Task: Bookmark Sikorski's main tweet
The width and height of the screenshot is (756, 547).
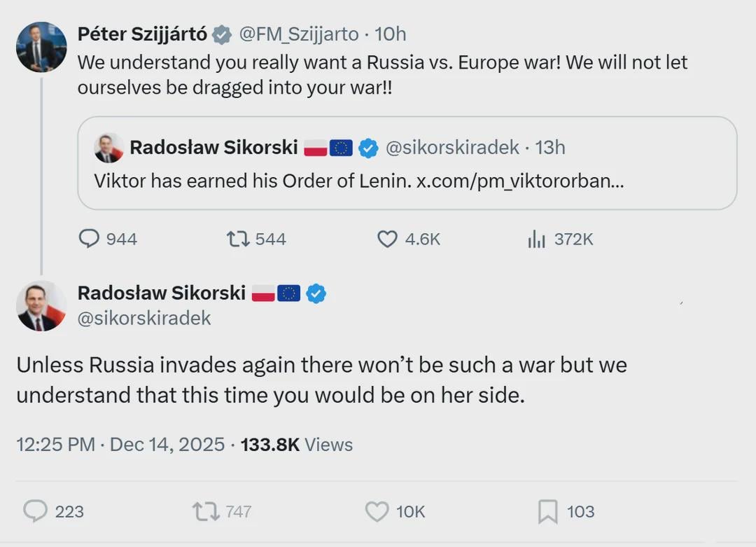Action: click(x=547, y=511)
